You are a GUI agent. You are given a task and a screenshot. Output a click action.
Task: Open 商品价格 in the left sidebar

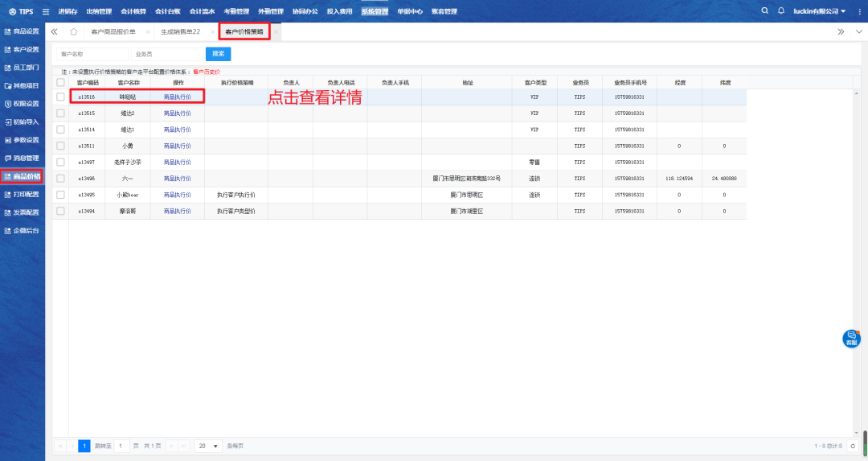(x=23, y=176)
